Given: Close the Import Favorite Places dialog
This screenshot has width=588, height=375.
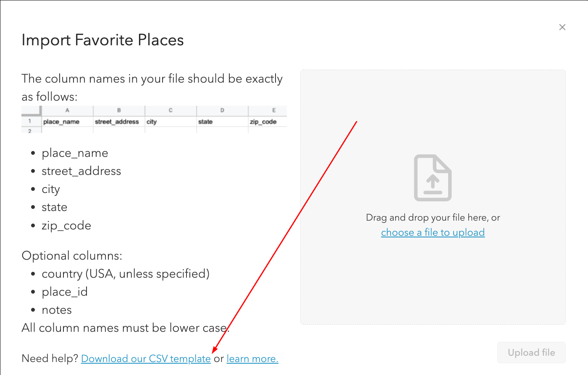Looking at the screenshot, I should [x=562, y=27].
